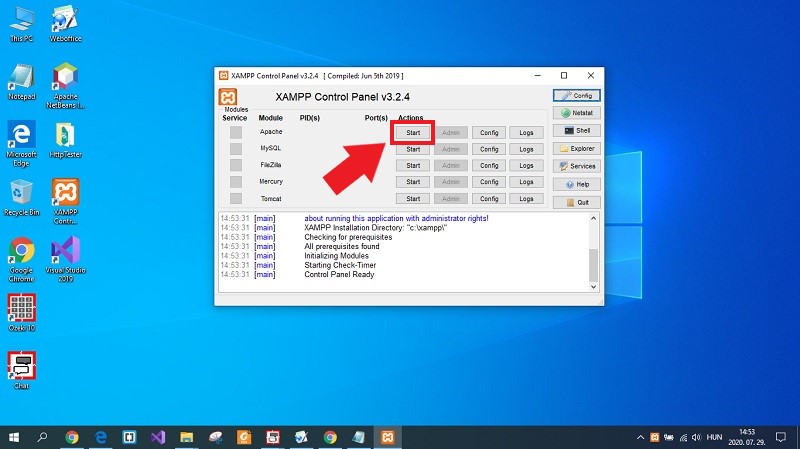Open Logs for the FileZilla module
800x449 pixels.
click(x=526, y=165)
